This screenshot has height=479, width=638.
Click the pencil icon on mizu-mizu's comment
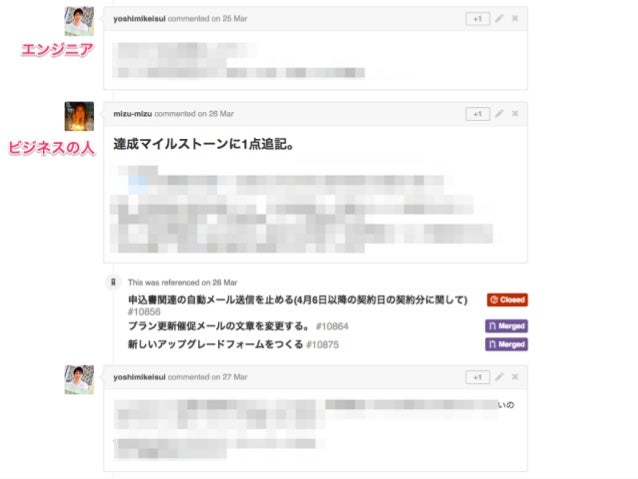499,114
